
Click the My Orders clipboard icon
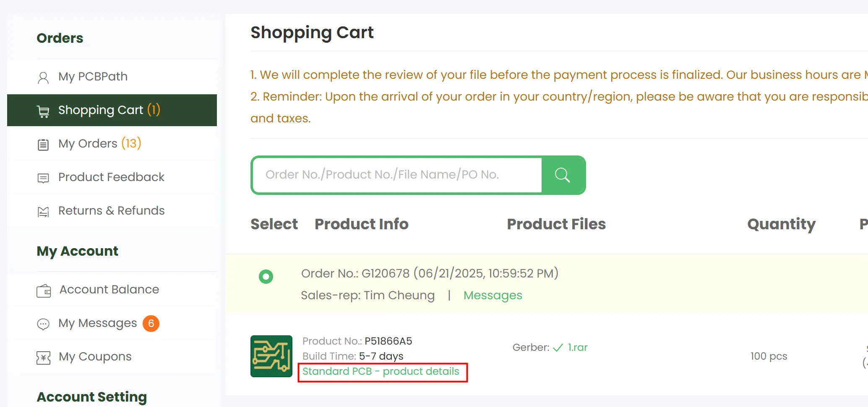[43, 145]
